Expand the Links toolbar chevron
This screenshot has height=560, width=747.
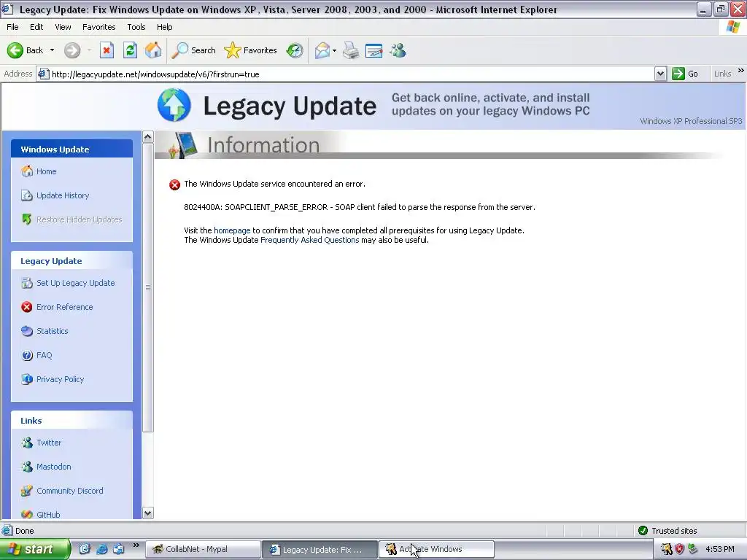[741, 71]
